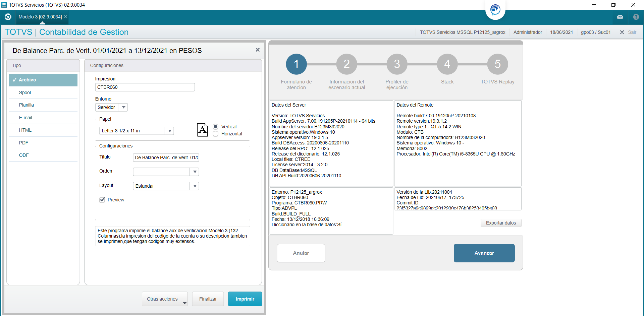Toggle the Preview checkbox

(102, 200)
